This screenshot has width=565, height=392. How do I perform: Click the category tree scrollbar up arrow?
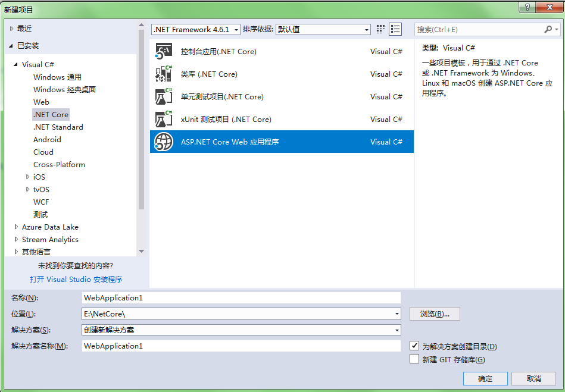pyautogui.click(x=141, y=25)
